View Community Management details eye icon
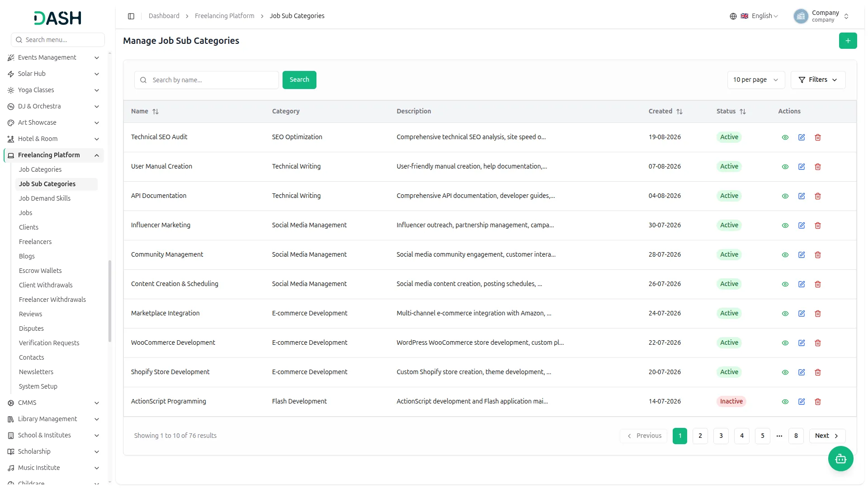This screenshot has width=868, height=488. click(x=785, y=255)
